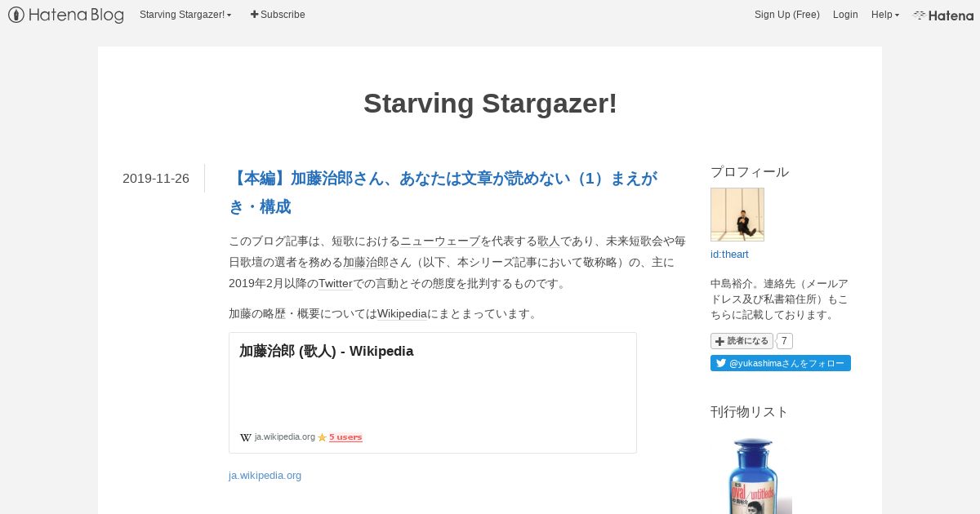Open the blue bottle publication cover image

751,476
